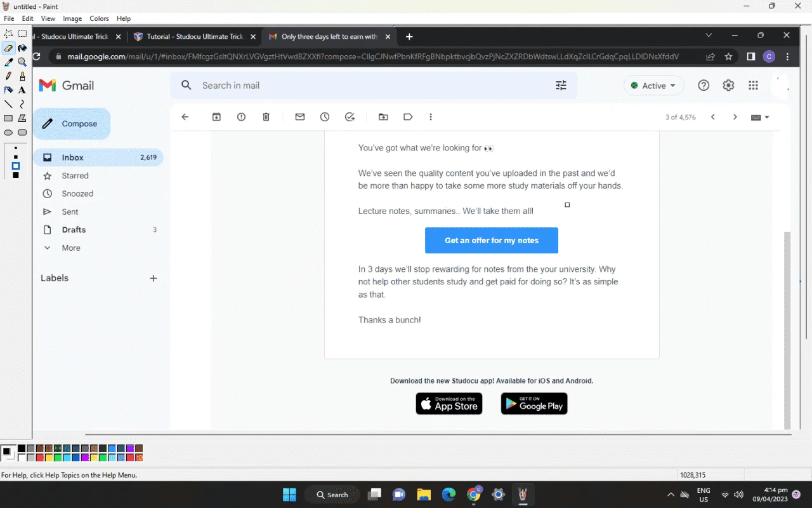The image size is (812, 508).
Task: Select the smallest eraser size option
Action: click(x=16, y=148)
